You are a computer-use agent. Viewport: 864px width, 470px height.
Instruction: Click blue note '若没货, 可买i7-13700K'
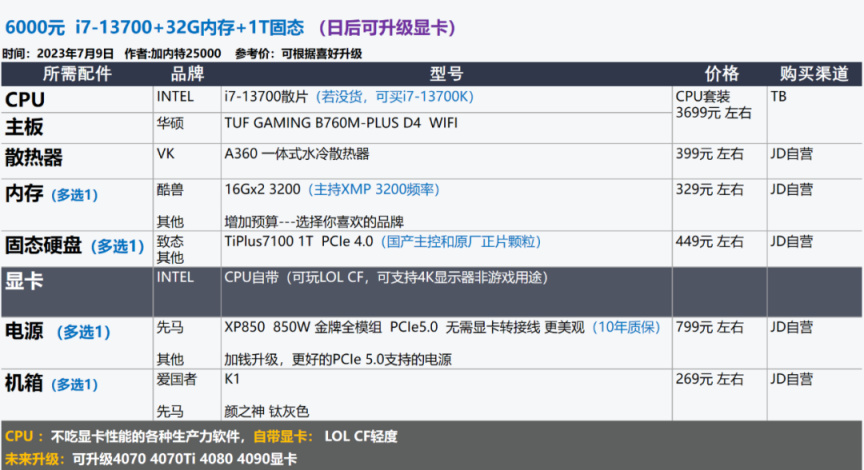point(395,96)
